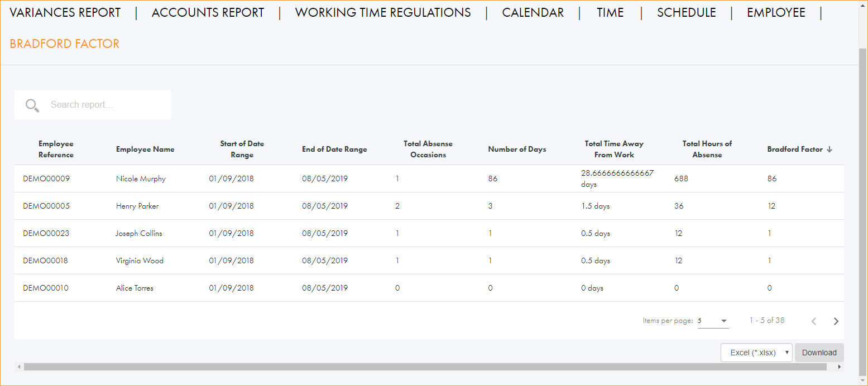Select the Bradford Factor tab

click(65, 44)
